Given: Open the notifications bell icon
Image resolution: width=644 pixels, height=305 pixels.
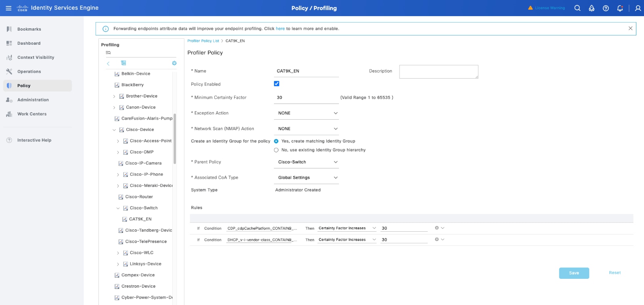Looking at the screenshot, I should tap(620, 8).
